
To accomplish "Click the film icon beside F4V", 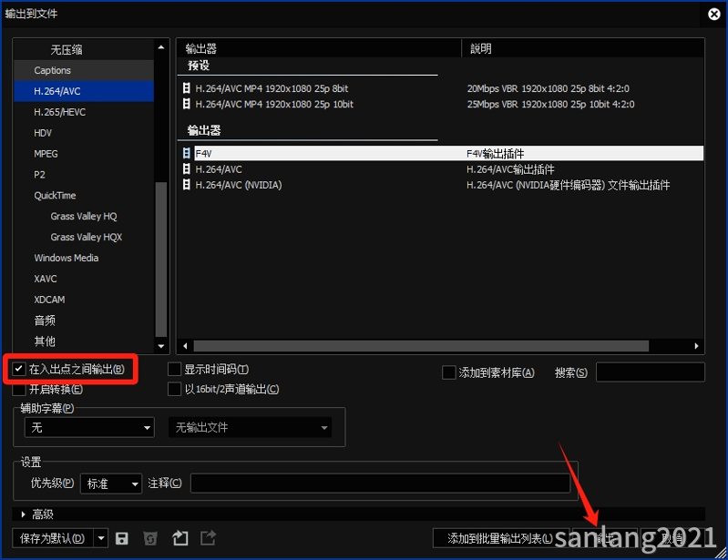I will click(x=187, y=153).
